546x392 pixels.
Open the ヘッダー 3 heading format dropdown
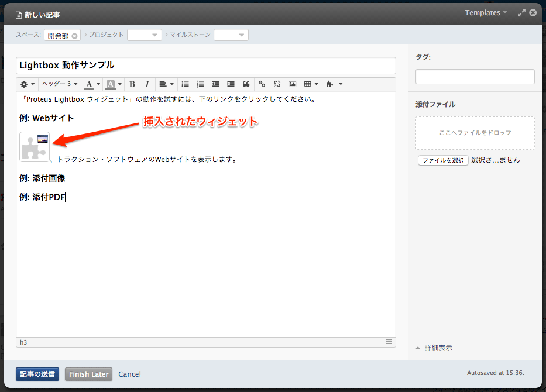tap(60, 84)
